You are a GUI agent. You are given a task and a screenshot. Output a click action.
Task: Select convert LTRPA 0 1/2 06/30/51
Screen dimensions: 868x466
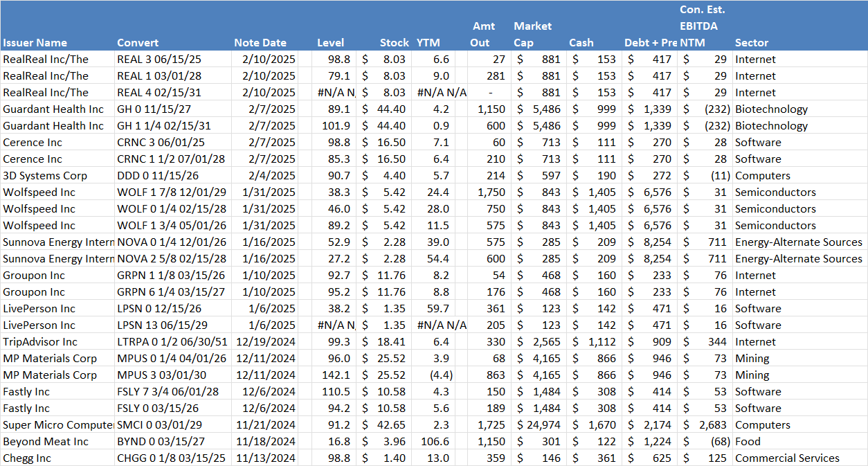coord(172,342)
